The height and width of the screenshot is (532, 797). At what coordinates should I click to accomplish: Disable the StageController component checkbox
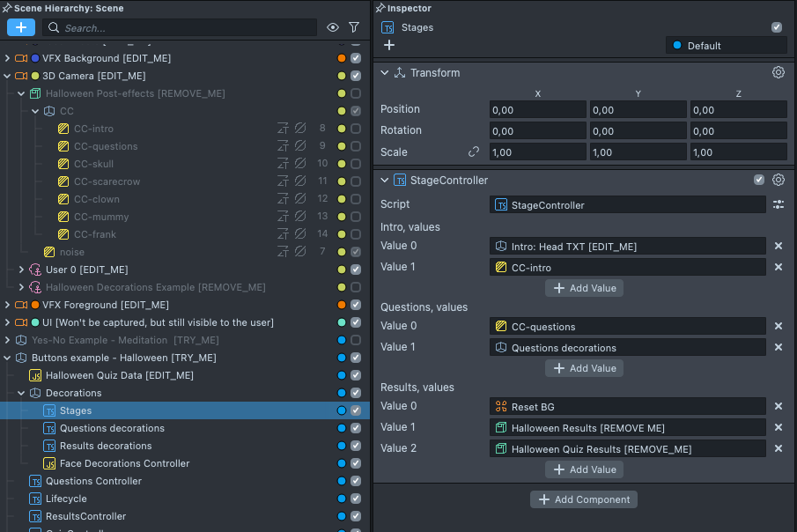[759, 180]
